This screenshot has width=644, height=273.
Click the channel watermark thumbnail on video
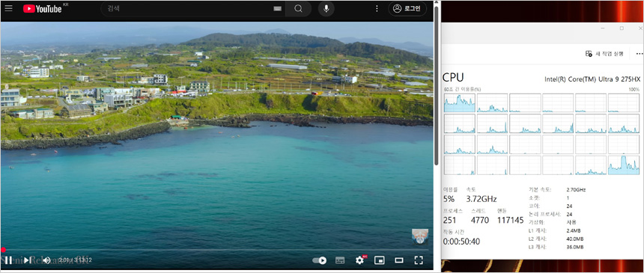(x=420, y=237)
